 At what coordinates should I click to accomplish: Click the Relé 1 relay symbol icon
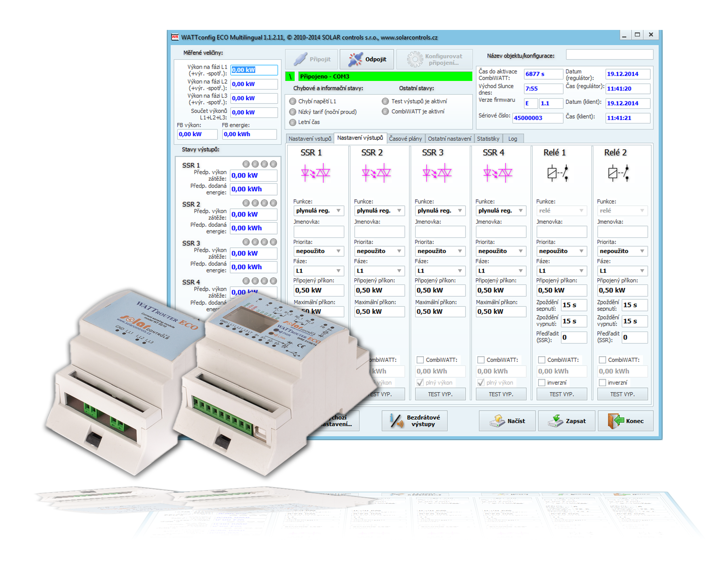click(x=558, y=173)
